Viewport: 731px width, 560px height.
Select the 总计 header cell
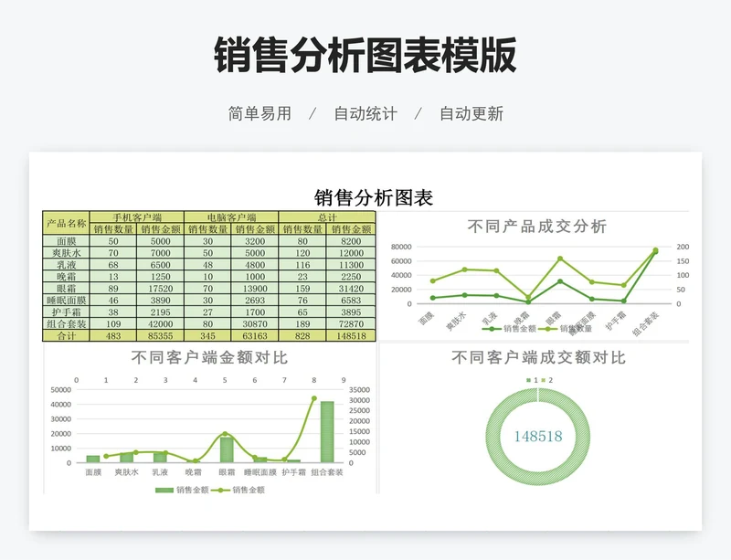pyautogui.click(x=327, y=217)
